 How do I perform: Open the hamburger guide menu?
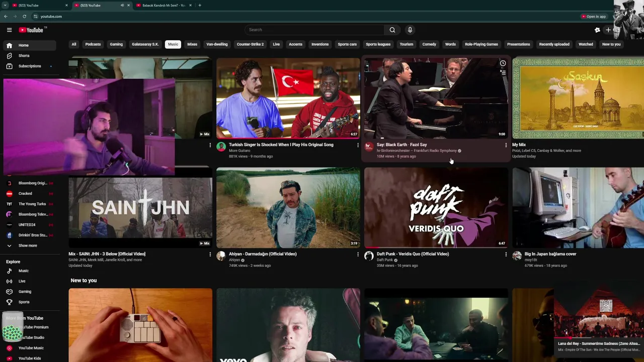coord(9,30)
